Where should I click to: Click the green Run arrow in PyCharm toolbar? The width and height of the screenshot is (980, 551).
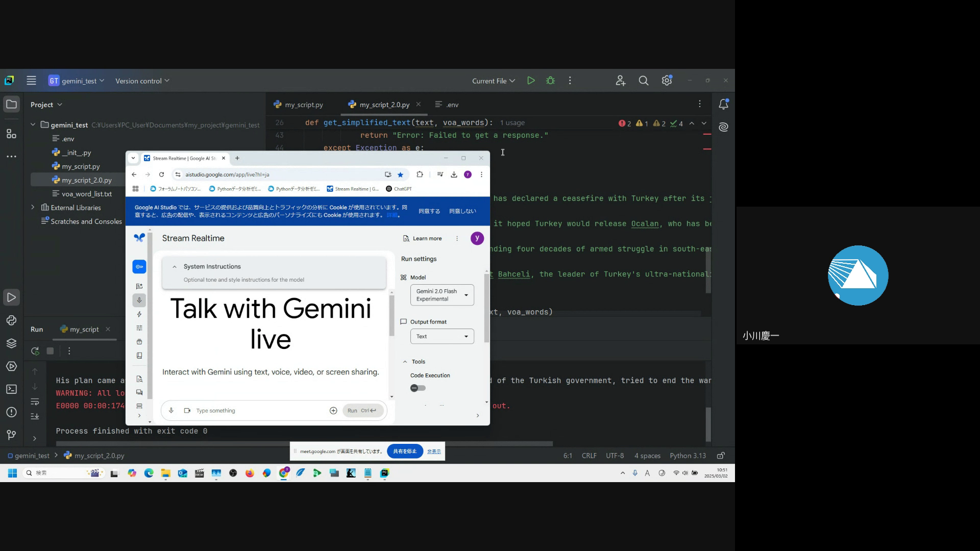tap(531, 81)
